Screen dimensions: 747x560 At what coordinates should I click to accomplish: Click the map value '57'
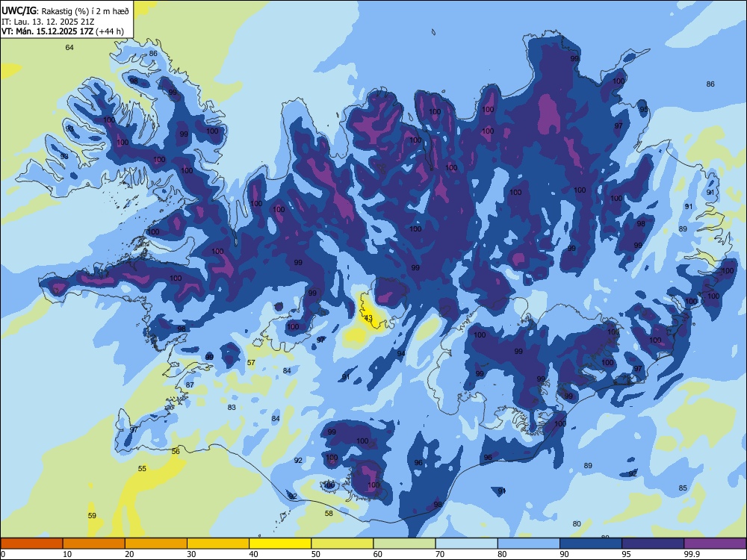point(251,362)
